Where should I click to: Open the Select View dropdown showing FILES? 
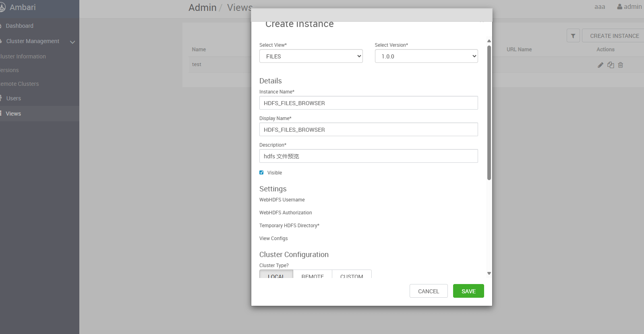point(311,56)
